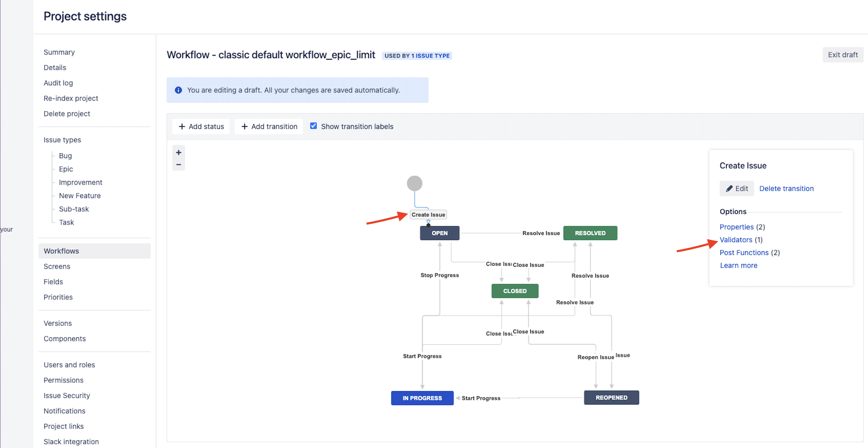Select the OPEN status node
868x448 pixels.
(x=439, y=233)
